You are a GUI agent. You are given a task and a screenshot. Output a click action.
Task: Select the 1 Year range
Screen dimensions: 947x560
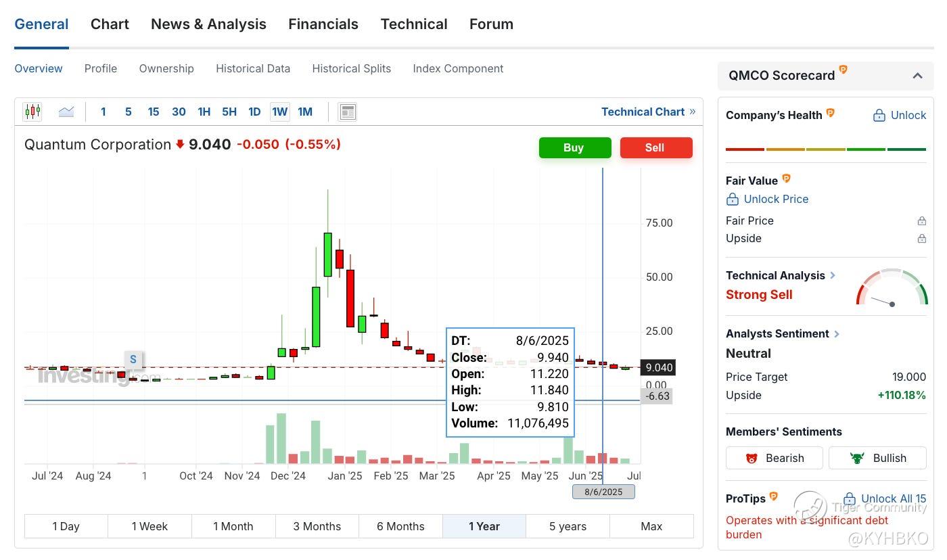point(484,526)
